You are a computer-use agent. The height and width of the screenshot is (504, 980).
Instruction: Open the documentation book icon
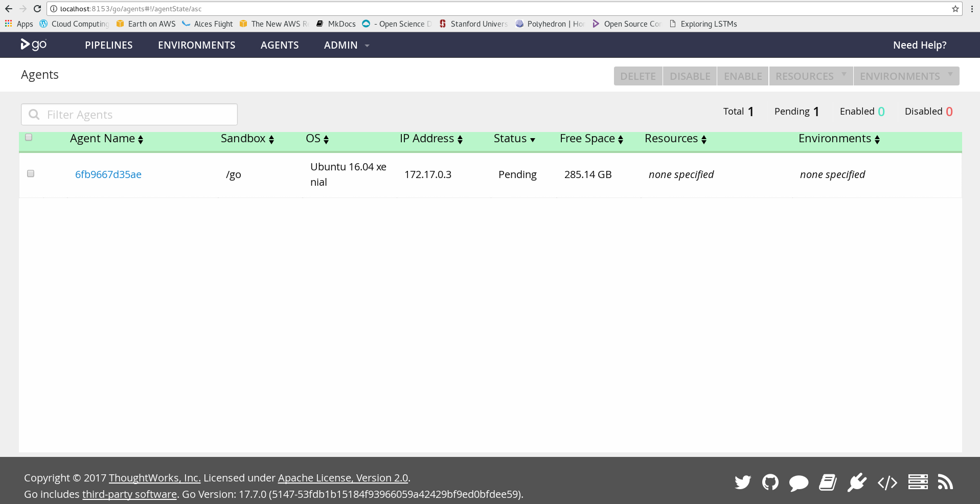coord(828,483)
